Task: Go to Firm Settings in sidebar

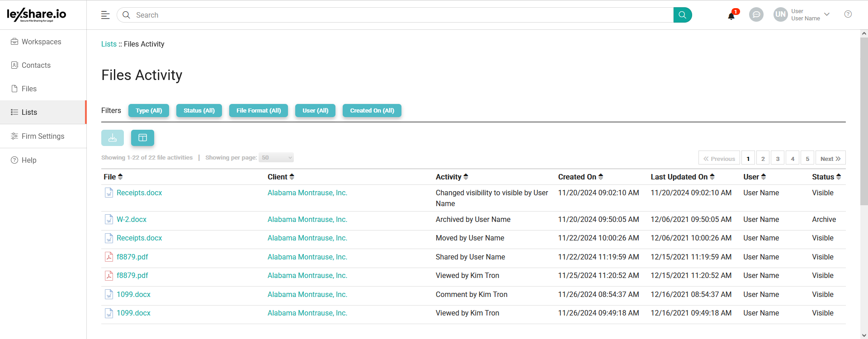Action: point(43,137)
